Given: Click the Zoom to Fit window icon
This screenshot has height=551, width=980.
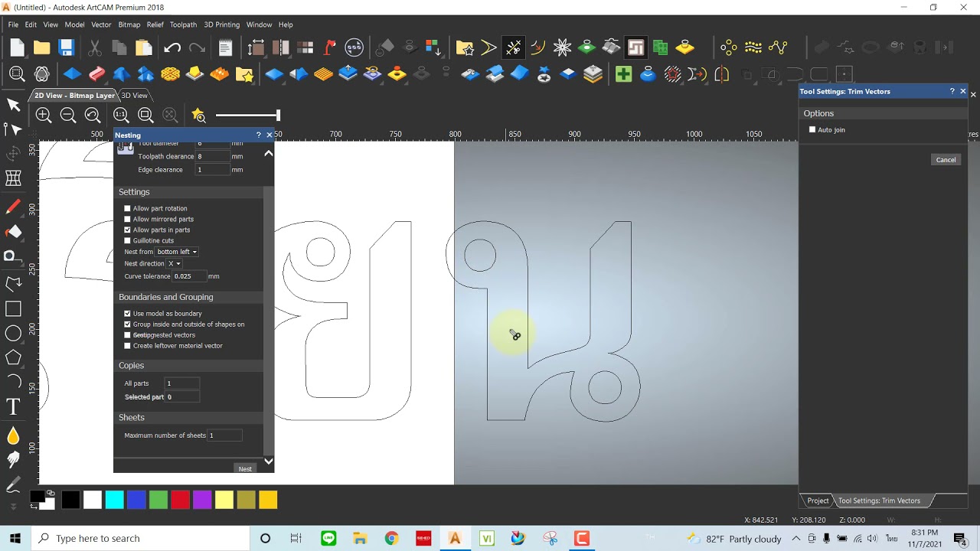Looking at the screenshot, I should (145, 116).
